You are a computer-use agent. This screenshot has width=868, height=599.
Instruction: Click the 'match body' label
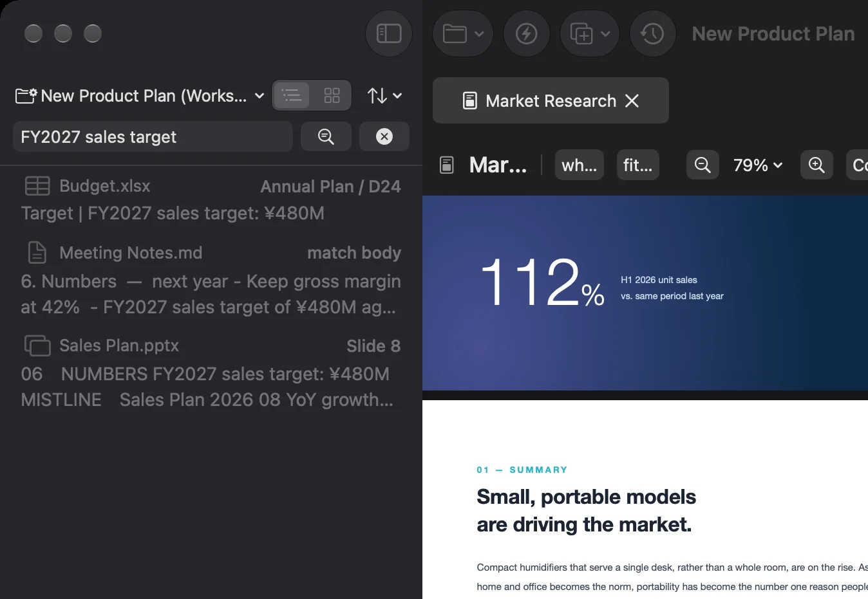[x=354, y=253]
